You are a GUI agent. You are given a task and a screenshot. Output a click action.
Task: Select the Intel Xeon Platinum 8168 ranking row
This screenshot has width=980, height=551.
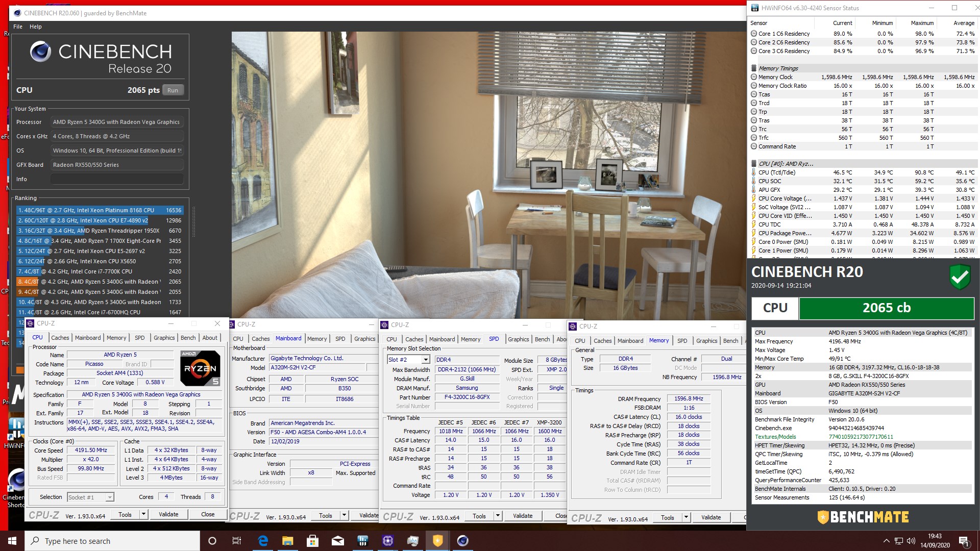coord(100,210)
